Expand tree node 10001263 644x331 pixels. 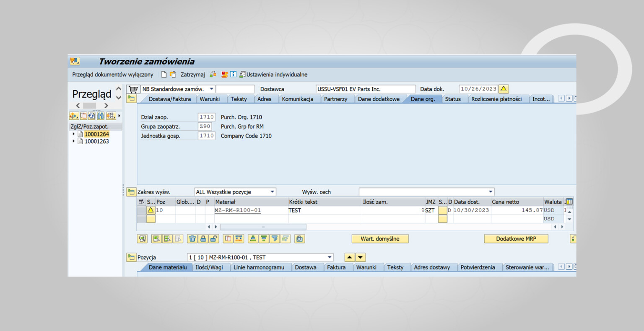(x=74, y=142)
